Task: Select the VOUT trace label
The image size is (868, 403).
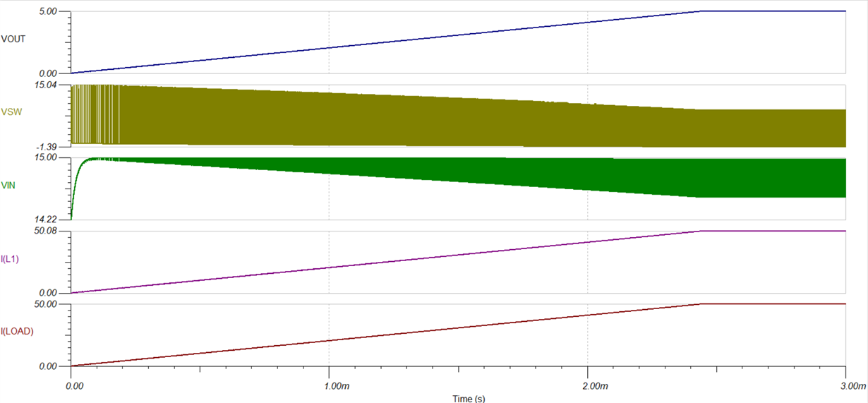Action: click(x=14, y=39)
